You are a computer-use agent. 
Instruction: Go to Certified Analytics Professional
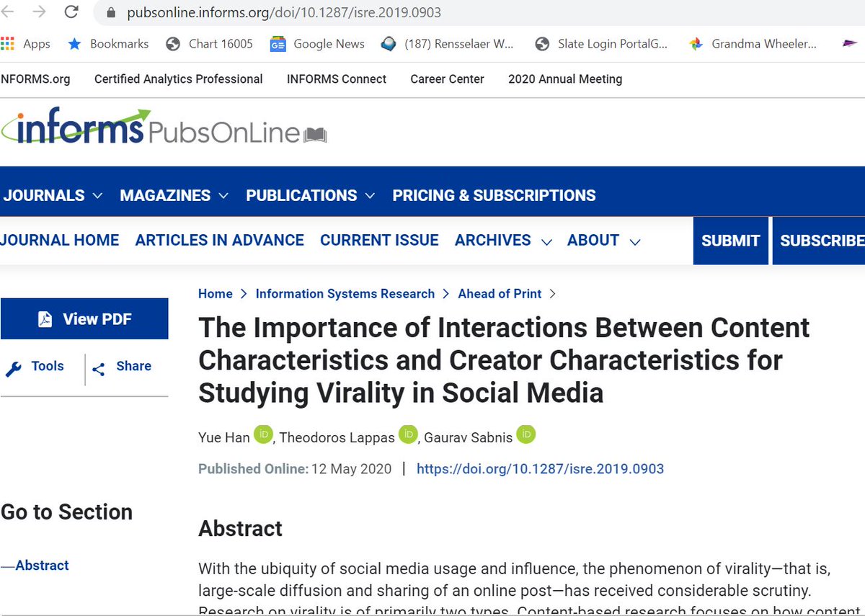click(179, 79)
